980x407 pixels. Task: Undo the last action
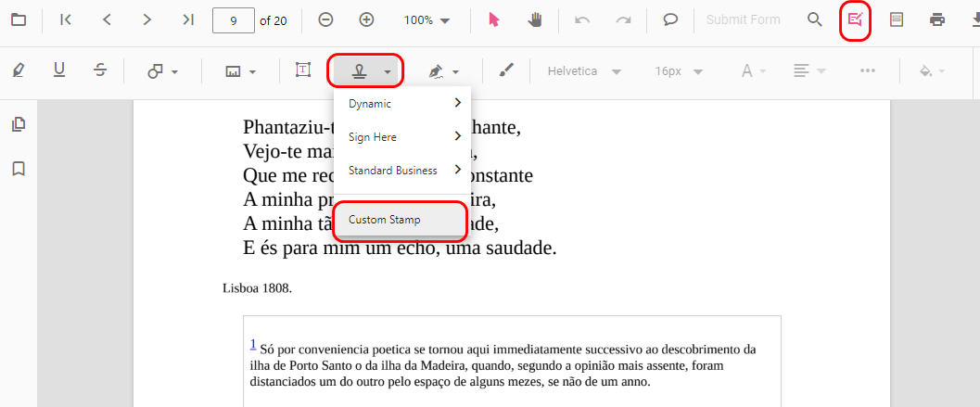[x=582, y=20]
